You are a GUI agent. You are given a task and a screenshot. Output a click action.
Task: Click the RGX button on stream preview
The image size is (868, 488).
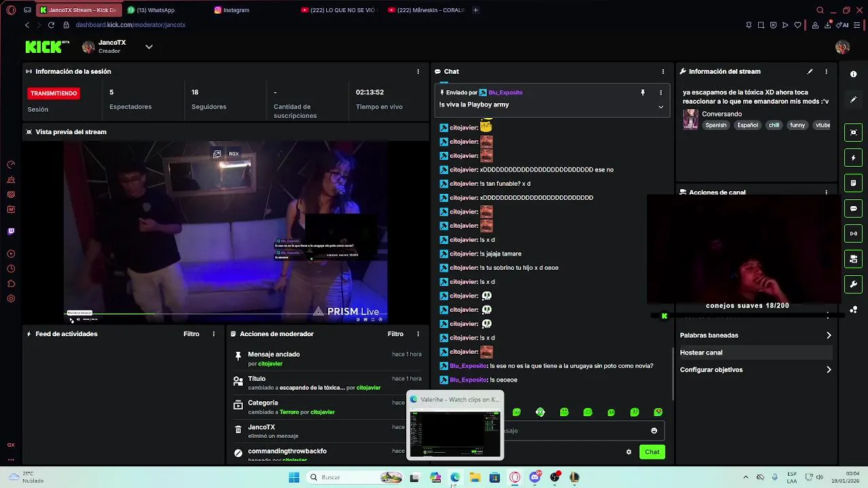[234, 154]
